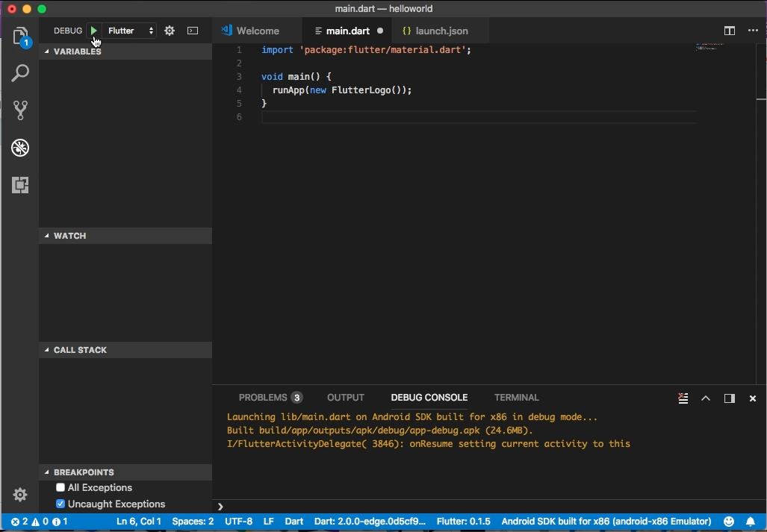Change encoding via UTF-8 status item
This screenshot has width=767, height=532.
tap(239, 522)
